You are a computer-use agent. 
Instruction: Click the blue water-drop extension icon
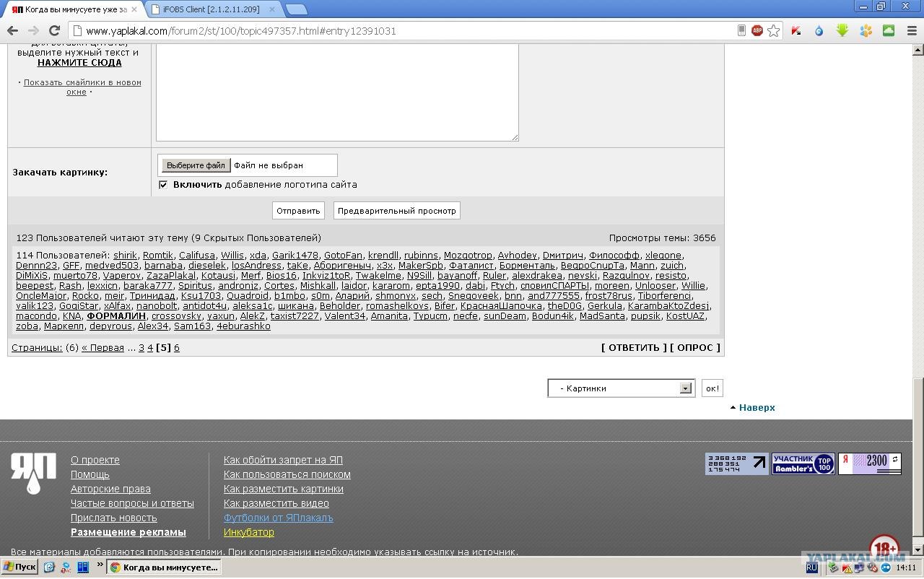pyautogui.click(x=819, y=31)
